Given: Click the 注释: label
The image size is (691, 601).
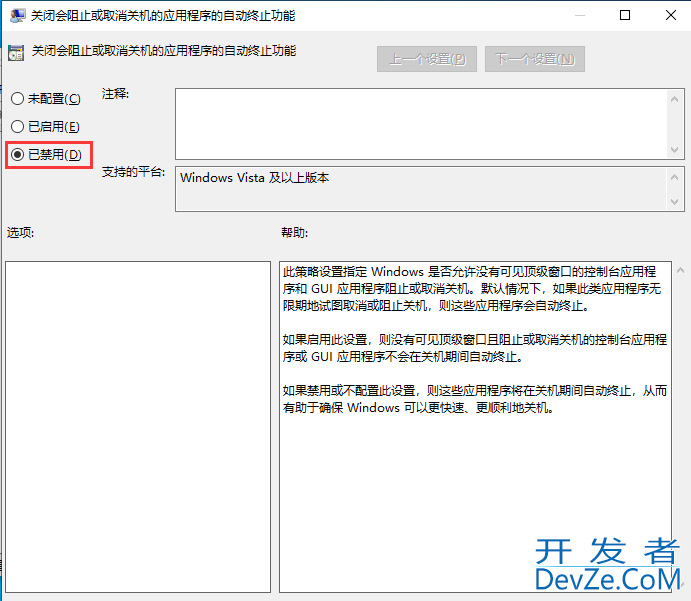Looking at the screenshot, I should pos(115,94).
